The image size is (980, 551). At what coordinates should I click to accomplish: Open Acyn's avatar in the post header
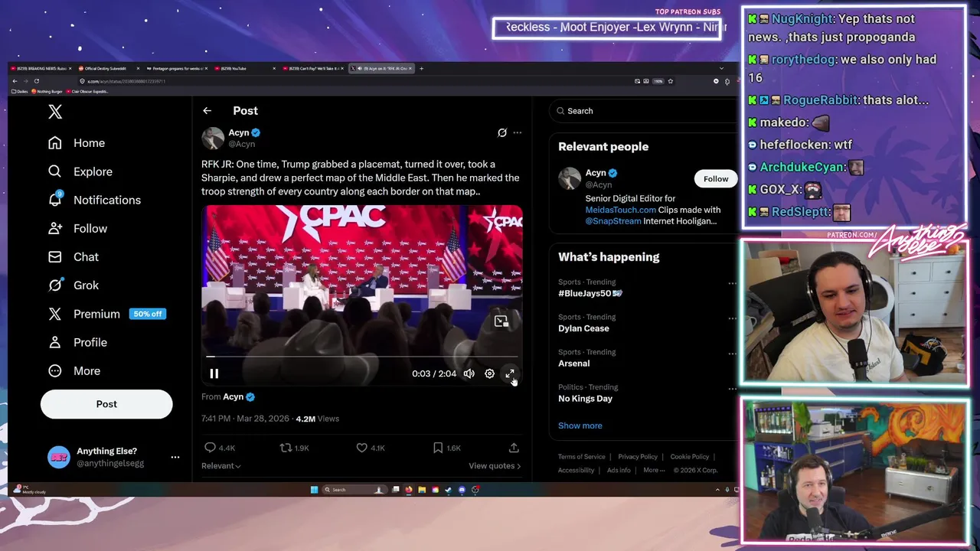click(x=213, y=138)
